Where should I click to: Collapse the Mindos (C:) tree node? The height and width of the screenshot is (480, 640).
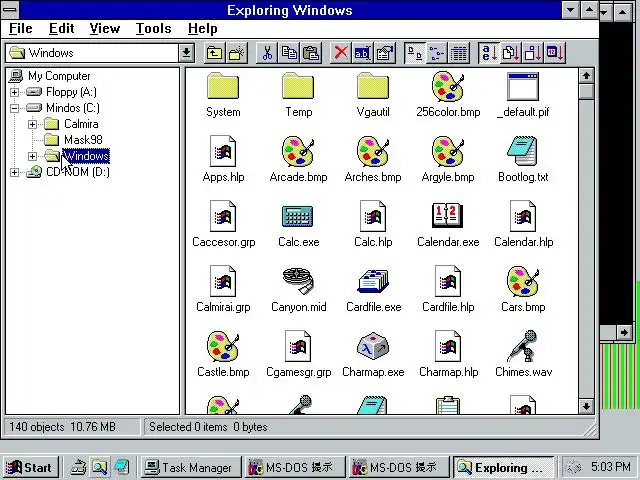tap(14, 108)
